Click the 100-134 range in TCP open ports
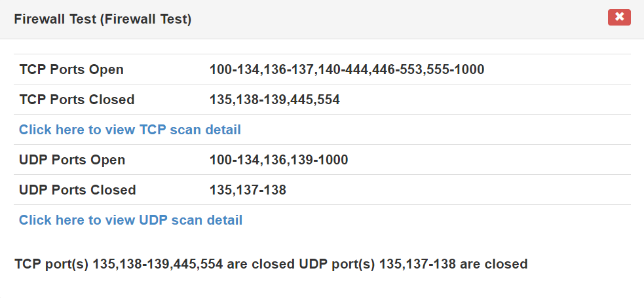 (234, 69)
